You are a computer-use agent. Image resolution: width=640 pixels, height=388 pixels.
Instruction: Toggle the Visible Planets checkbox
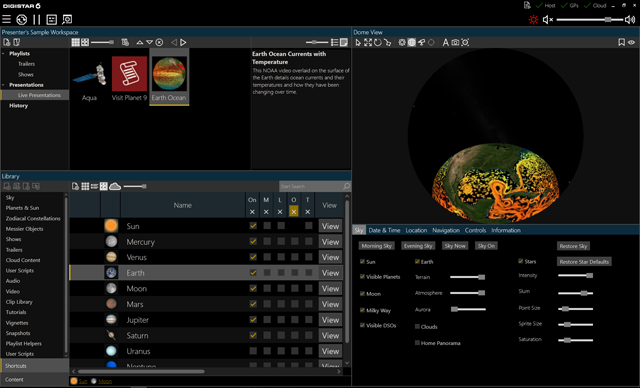pyautogui.click(x=362, y=277)
